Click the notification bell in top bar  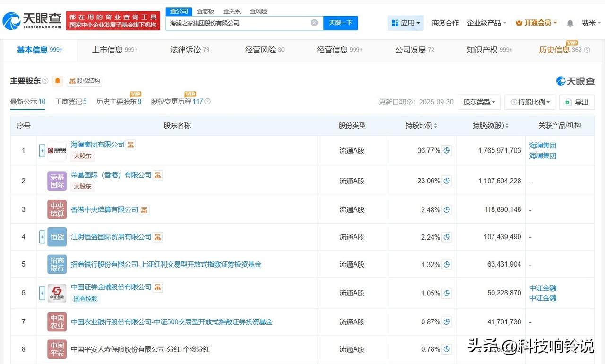point(570,23)
